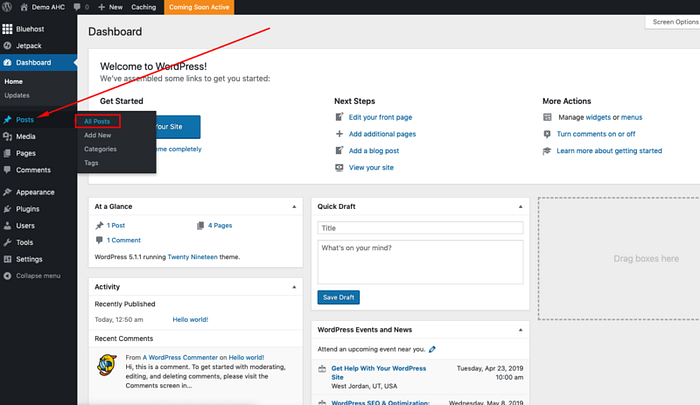Click the Appearance brush icon

click(x=7, y=192)
